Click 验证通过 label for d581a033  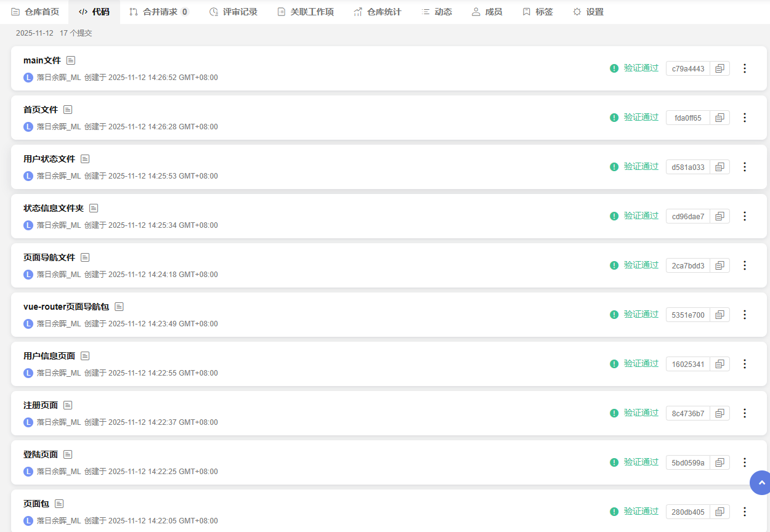coord(641,166)
